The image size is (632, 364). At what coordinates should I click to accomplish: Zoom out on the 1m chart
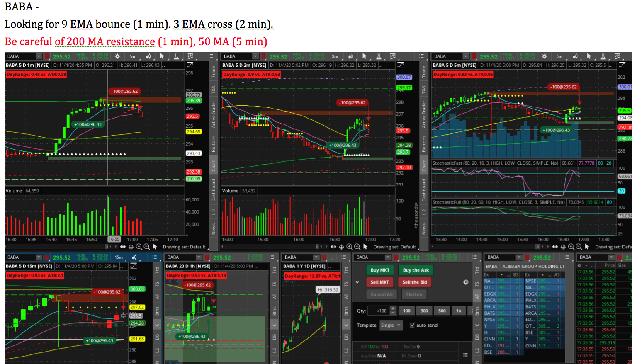coord(146,247)
